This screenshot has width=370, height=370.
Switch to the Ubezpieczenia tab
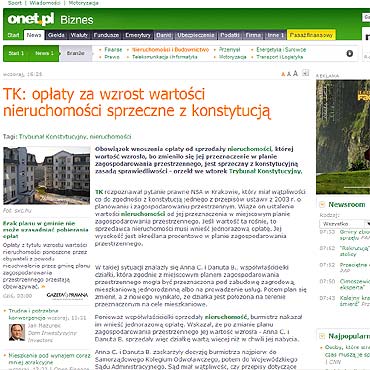point(196,35)
